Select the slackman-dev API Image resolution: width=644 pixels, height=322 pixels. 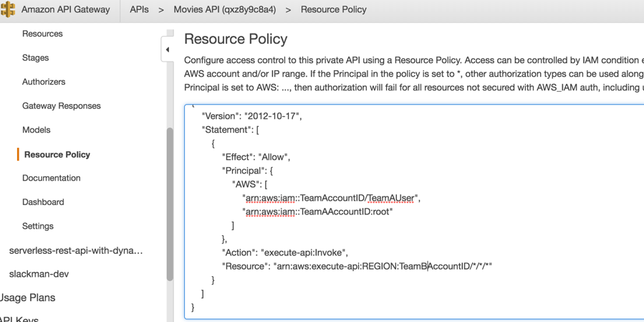(39, 274)
